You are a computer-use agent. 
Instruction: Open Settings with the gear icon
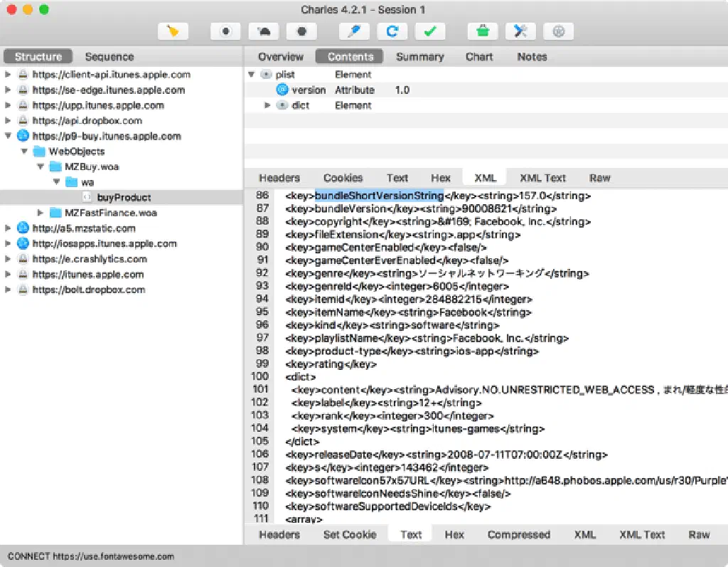tap(558, 31)
